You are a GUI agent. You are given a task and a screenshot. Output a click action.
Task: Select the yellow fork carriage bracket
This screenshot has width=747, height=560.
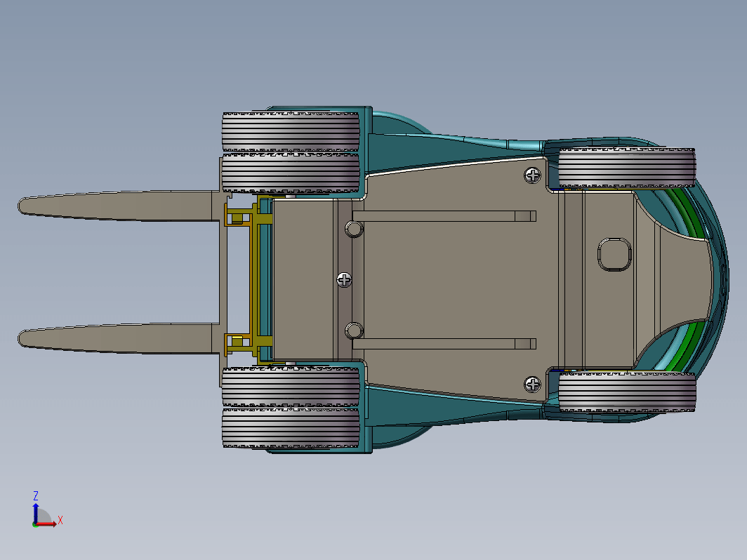255,281
